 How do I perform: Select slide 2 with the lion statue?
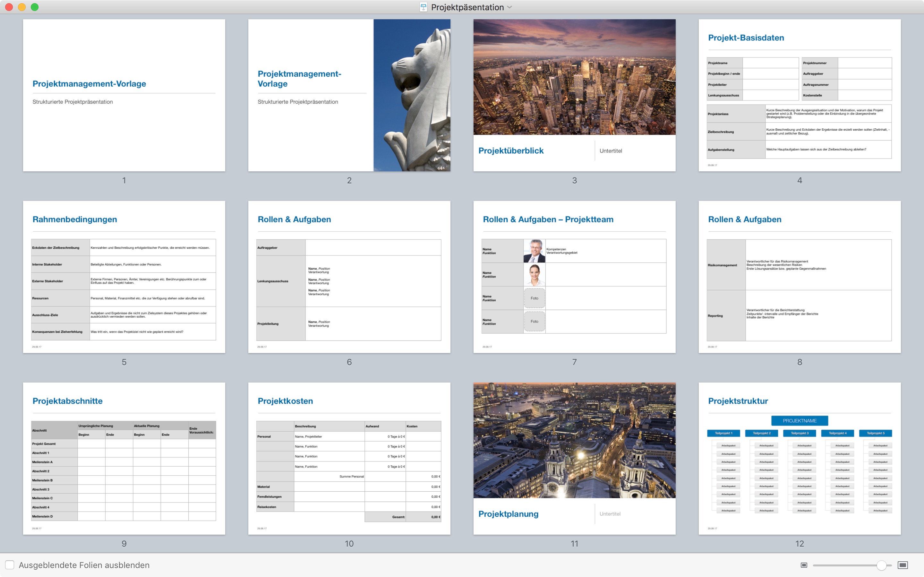(349, 95)
